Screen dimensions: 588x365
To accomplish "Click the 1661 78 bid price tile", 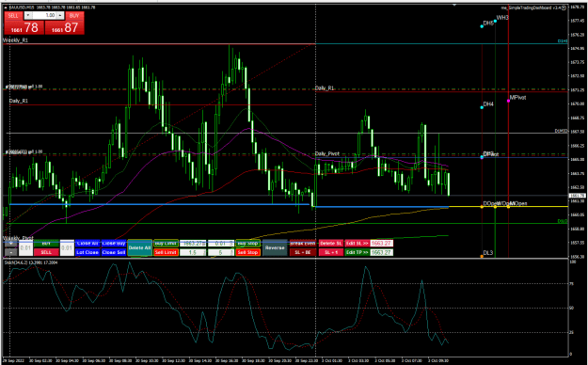I will click(24, 27).
